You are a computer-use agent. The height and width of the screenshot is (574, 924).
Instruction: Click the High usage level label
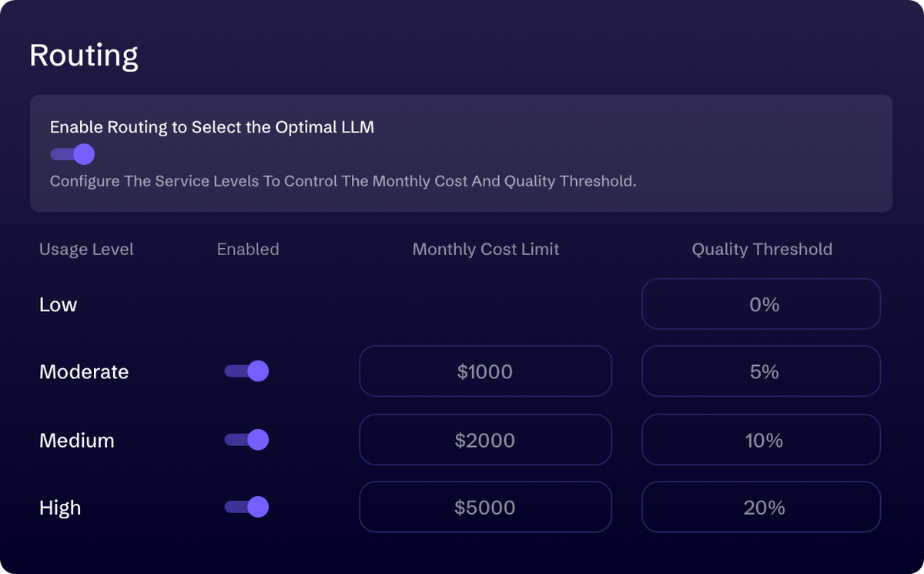pos(60,508)
